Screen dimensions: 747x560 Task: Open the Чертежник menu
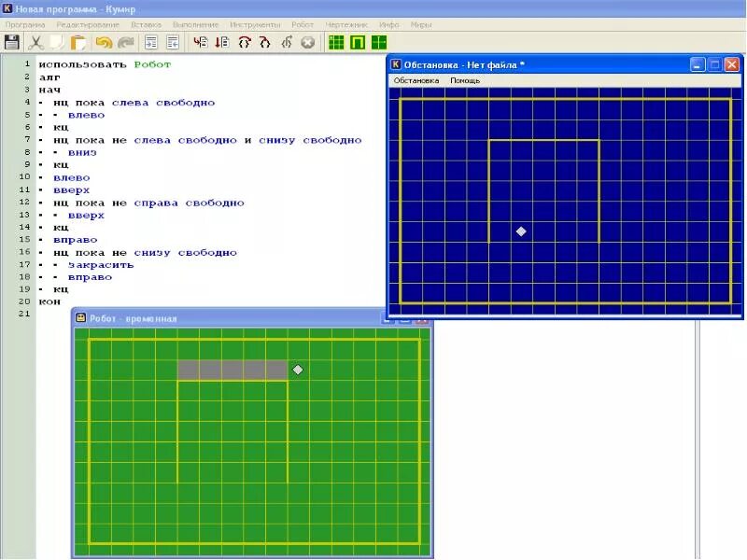[x=346, y=25]
